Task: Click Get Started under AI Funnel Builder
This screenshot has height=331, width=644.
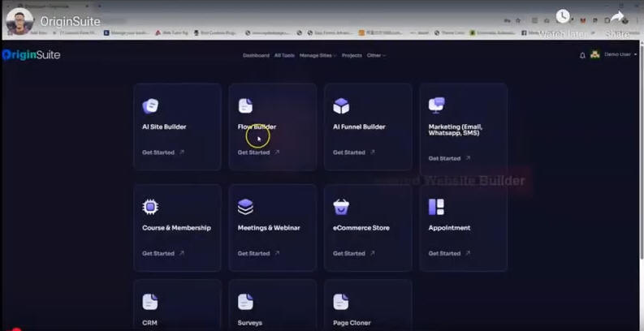Action: [348, 153]
